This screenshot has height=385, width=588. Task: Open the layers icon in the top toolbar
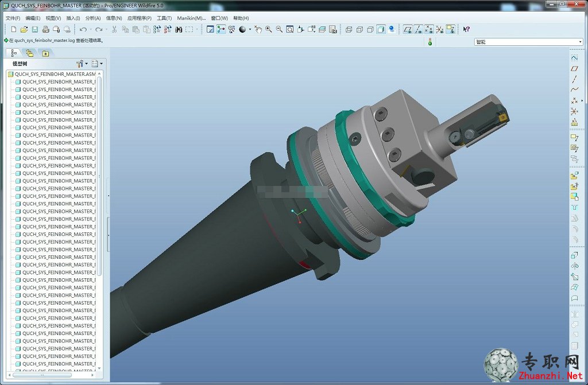322,29
